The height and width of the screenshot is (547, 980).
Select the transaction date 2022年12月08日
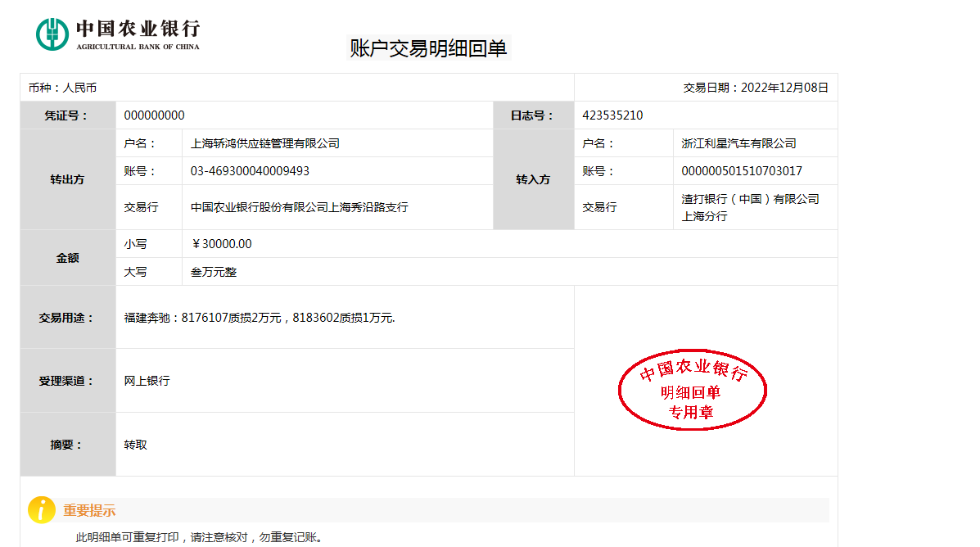click(x=784, y=88)
